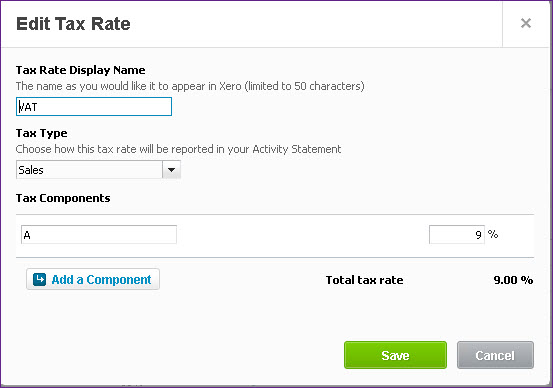Image resolution: width=553 pixels, height=388 pixels.
Task: Click the empty area of component row A
Action: click(x=303, y=236)
